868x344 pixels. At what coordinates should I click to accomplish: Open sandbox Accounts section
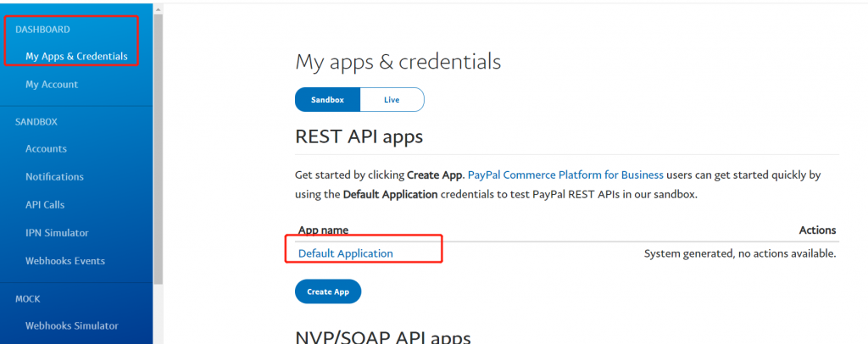pos(46,149)
